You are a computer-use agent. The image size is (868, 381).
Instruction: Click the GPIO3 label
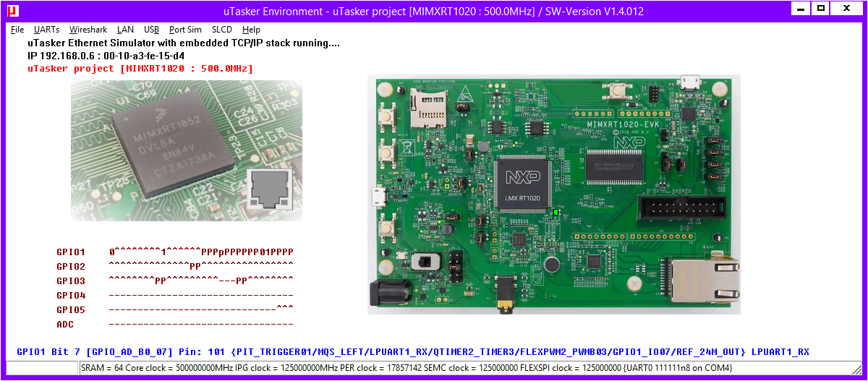point(71,281)
